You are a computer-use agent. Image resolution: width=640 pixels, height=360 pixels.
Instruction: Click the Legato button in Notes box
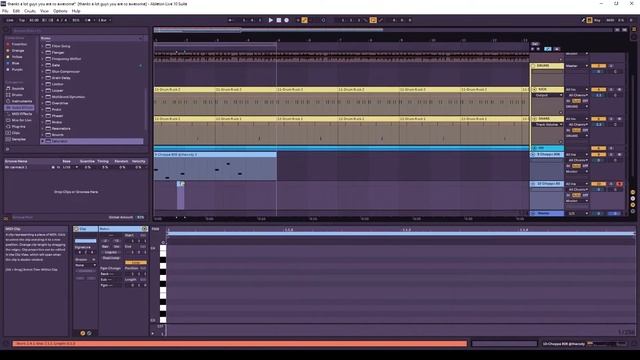tap(111, 252)
